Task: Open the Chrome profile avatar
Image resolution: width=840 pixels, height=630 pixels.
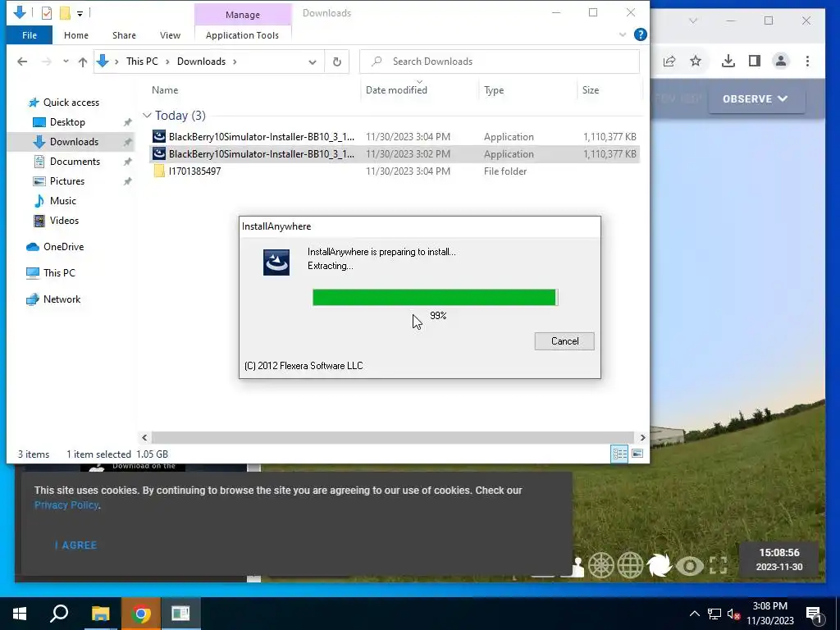Action: (781, 61)
